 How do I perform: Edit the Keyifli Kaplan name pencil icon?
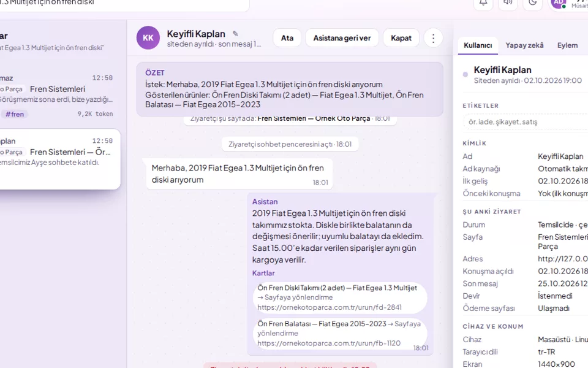pos(235,33)
